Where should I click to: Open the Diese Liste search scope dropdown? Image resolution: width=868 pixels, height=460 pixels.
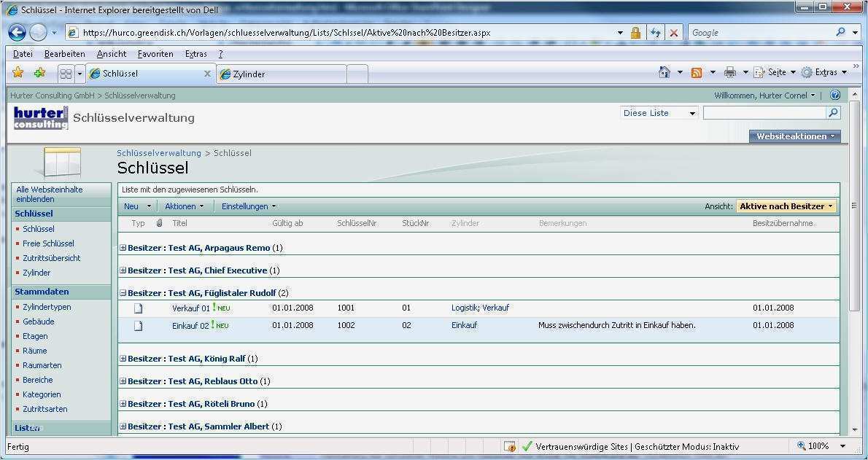pos(659,113)
